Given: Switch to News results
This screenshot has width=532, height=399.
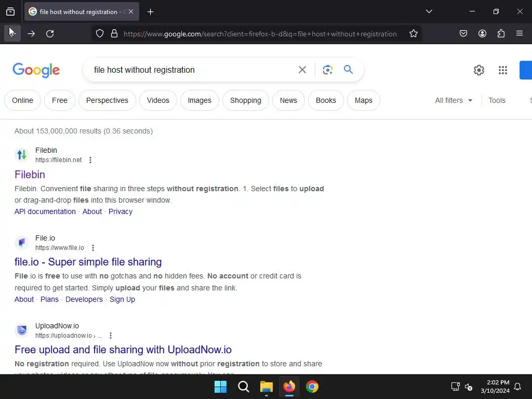Looking at the screenshot, I should [x=288, y=100].
